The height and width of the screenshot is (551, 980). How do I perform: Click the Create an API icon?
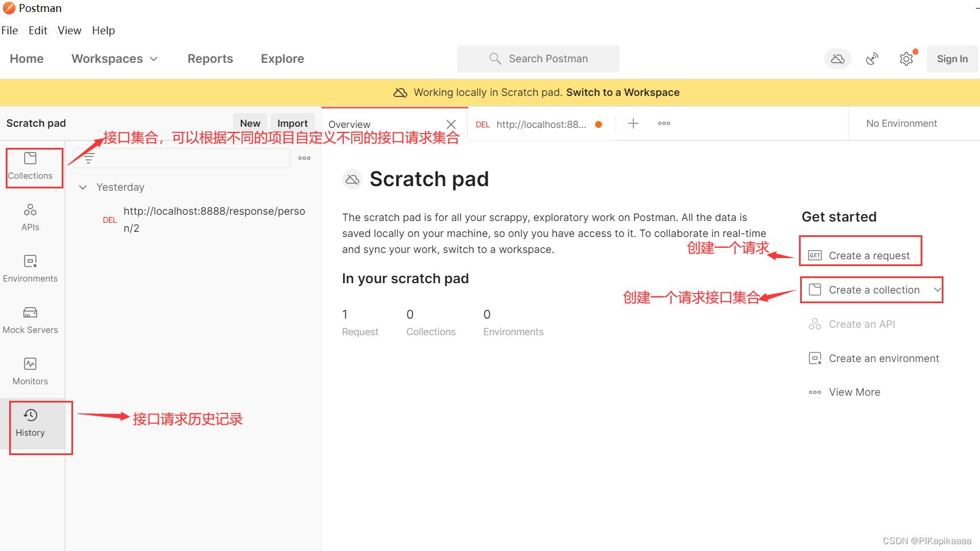(x=815, y=324)
